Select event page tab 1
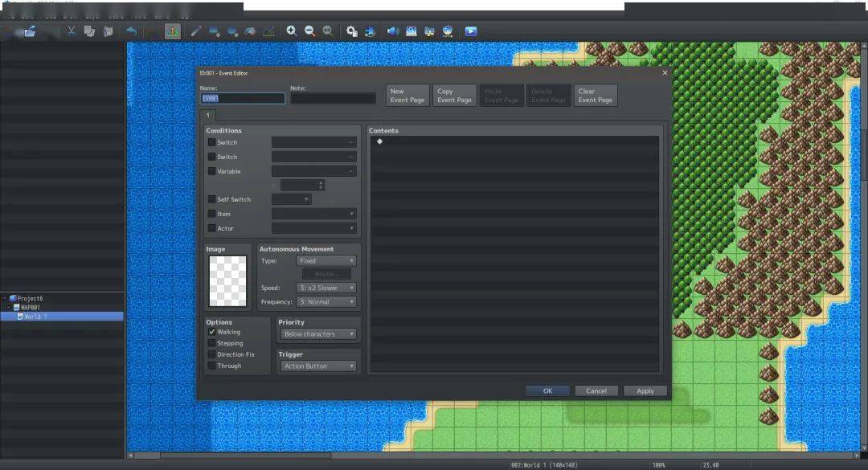Image resolution: width=868 pixels, height=470 pixels. click(208, 115)
